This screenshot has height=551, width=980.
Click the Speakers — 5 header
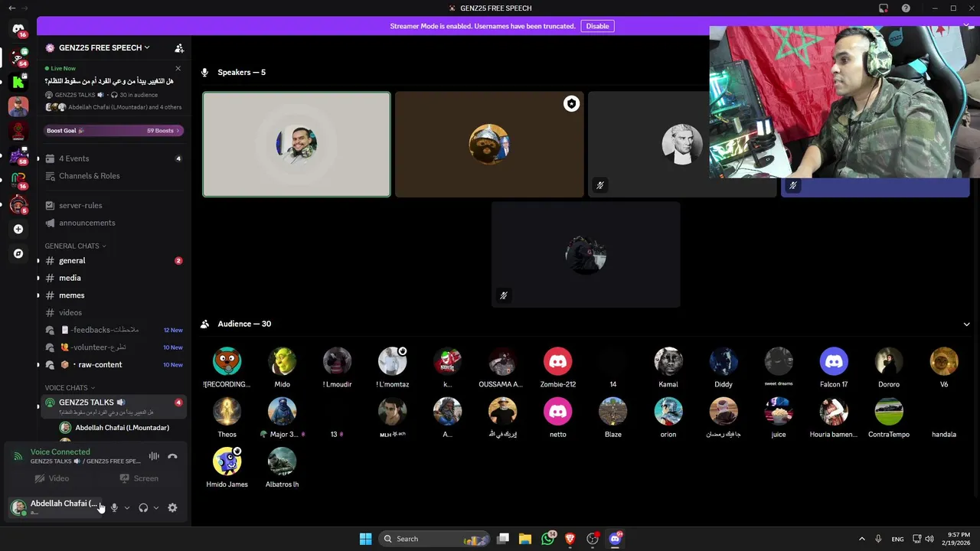point(241,72)
